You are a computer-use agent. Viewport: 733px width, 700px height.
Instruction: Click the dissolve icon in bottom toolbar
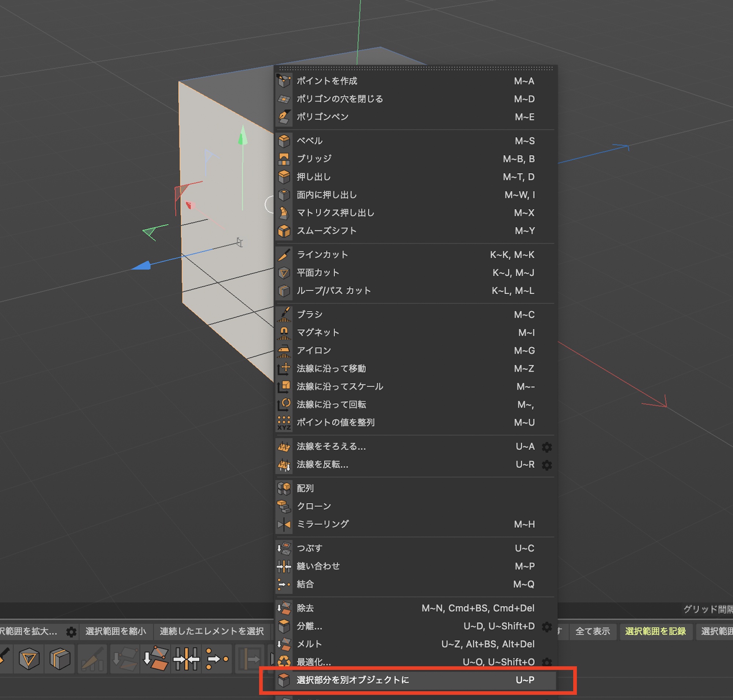tap(155, 659)
